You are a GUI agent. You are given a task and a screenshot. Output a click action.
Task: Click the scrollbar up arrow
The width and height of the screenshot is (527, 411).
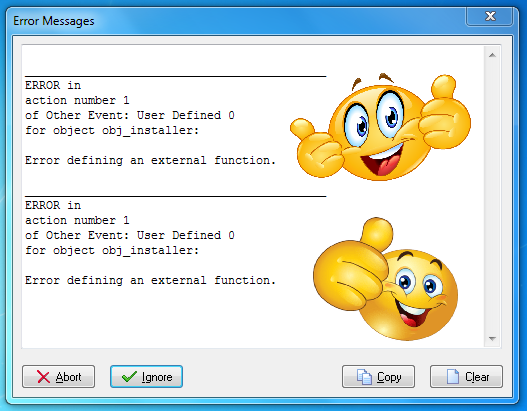click(x=492, y=55)
